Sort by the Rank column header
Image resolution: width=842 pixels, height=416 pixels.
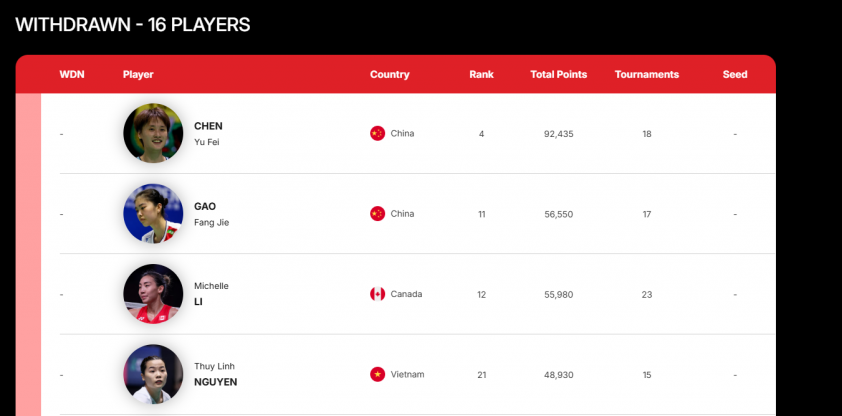pyautogui.click(x=481, y=75)
